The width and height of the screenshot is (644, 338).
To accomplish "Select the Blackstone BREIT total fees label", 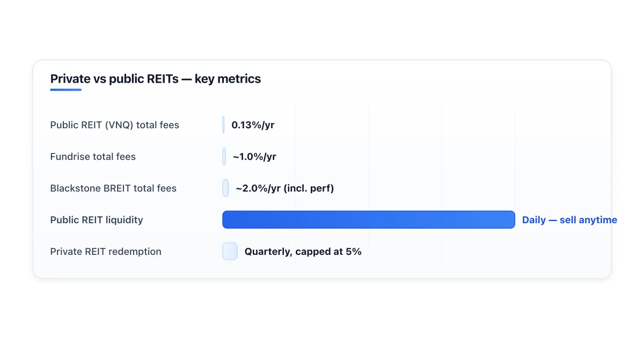I will 113,188.
